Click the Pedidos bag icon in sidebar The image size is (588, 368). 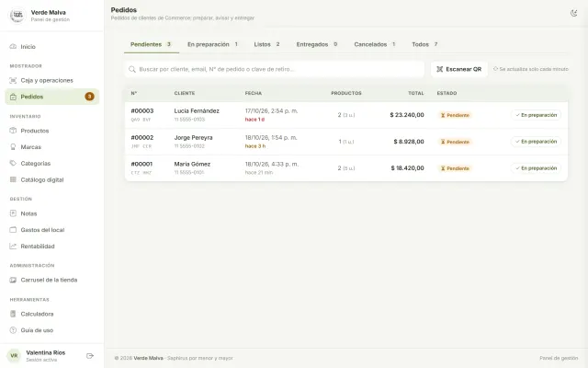pos(13,97)
